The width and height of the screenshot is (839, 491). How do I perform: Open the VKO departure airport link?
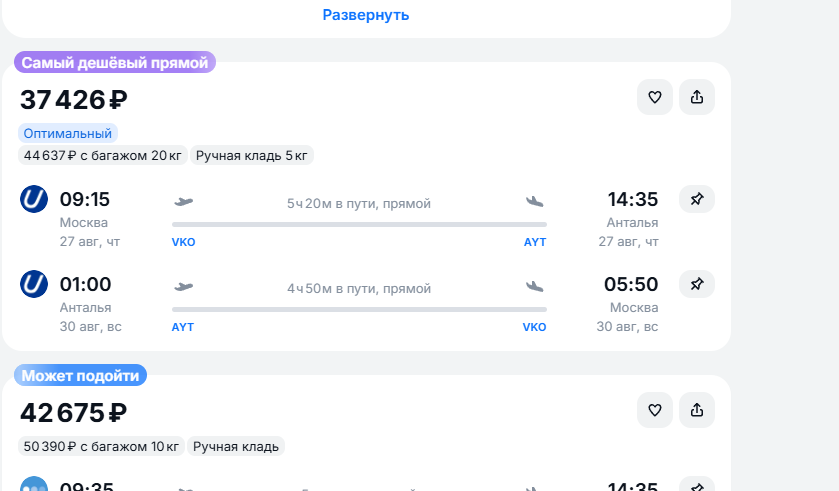184,242
